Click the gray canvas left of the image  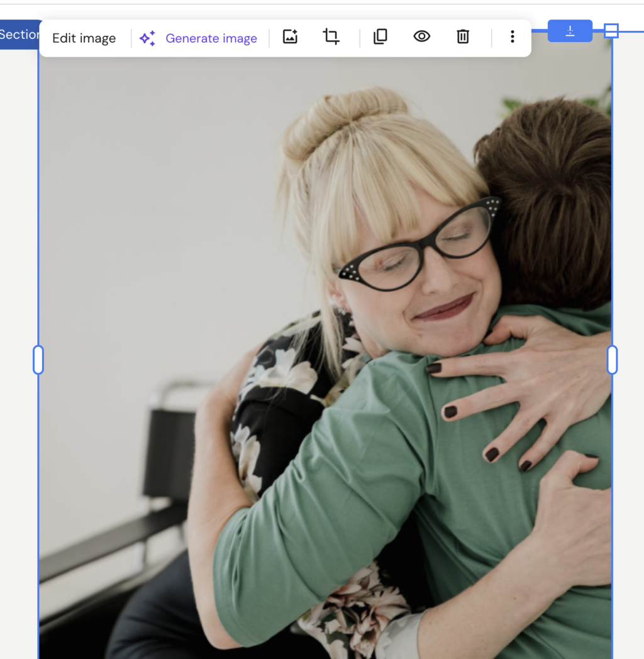pyautogui.click(x=19, y=357)
